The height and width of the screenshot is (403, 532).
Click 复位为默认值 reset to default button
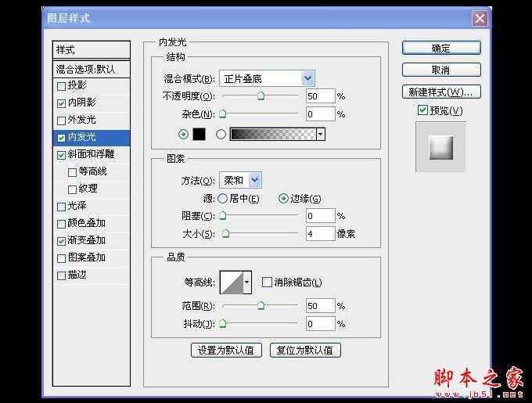pos(305,350)
